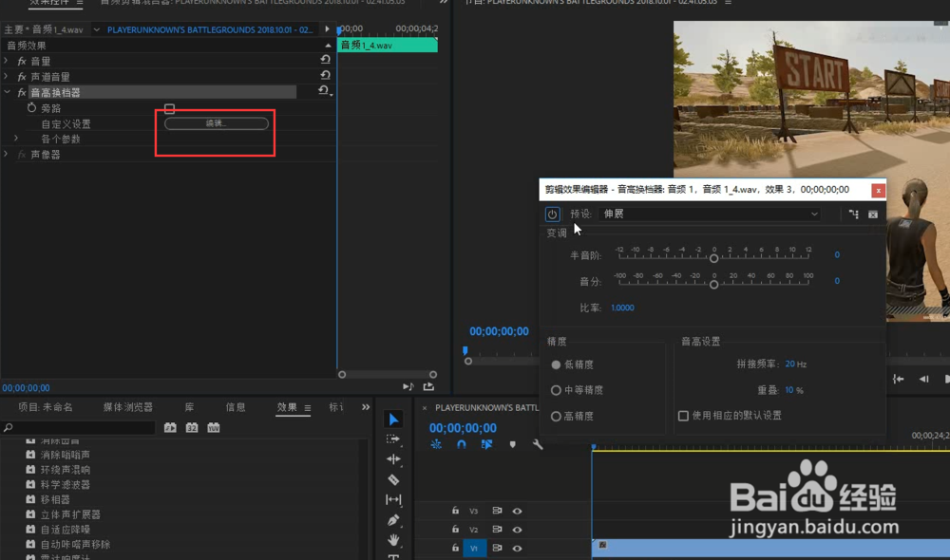Viewport: 950px width, 560px height.
Task: Expand the 音量 effect properties
Action: click(x=6, y=61)
